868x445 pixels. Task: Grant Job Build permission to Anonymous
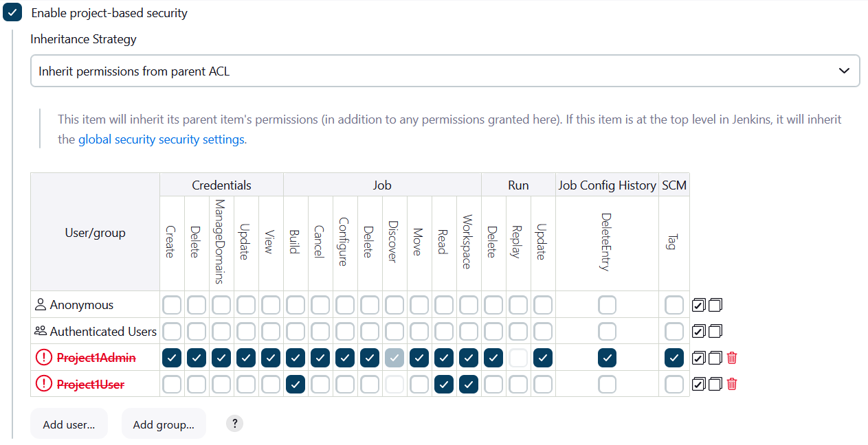click(295, 304)
